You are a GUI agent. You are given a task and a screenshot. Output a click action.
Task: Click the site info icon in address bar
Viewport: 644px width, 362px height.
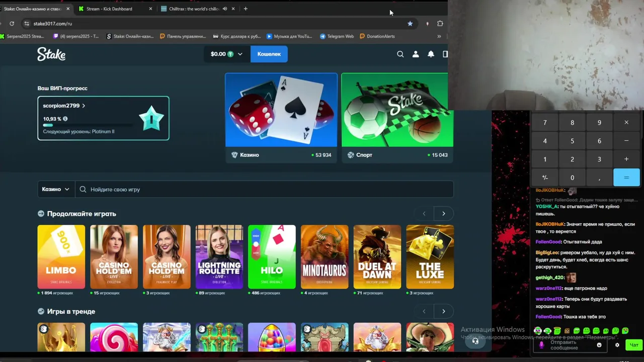tap(26, 24)
